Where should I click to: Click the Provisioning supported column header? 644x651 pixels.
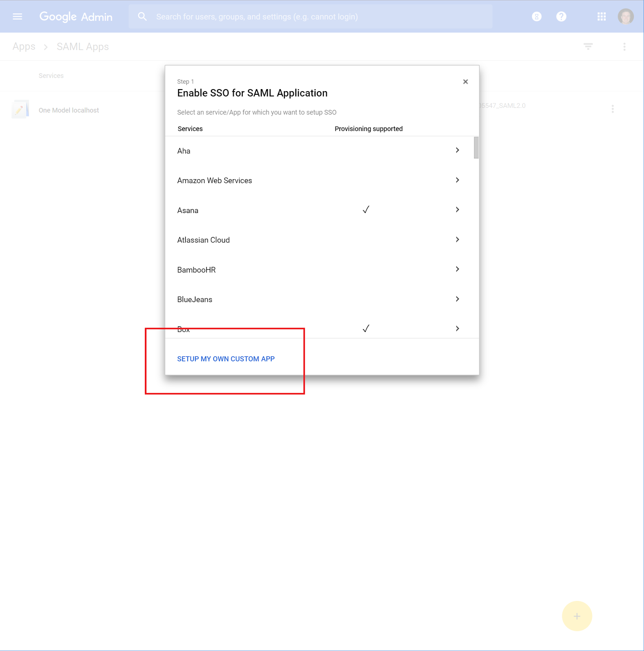pyautogui.click(x=369, y=129)
